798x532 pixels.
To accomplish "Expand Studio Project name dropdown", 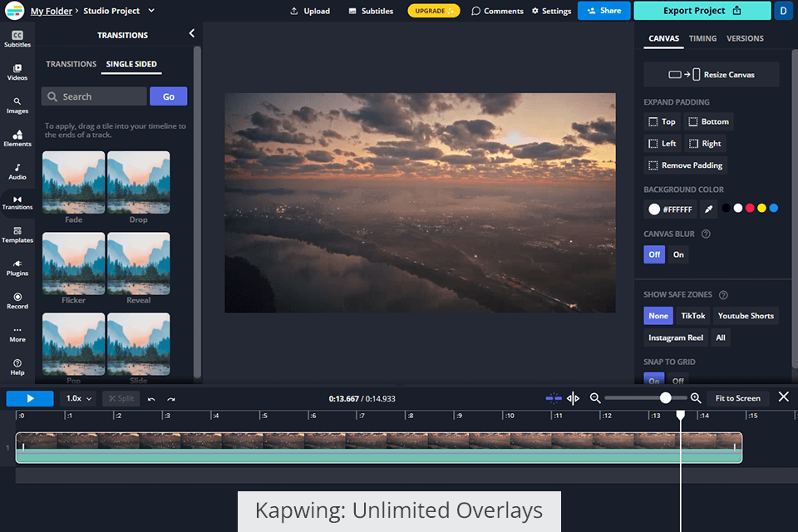I will coord(151,10).
